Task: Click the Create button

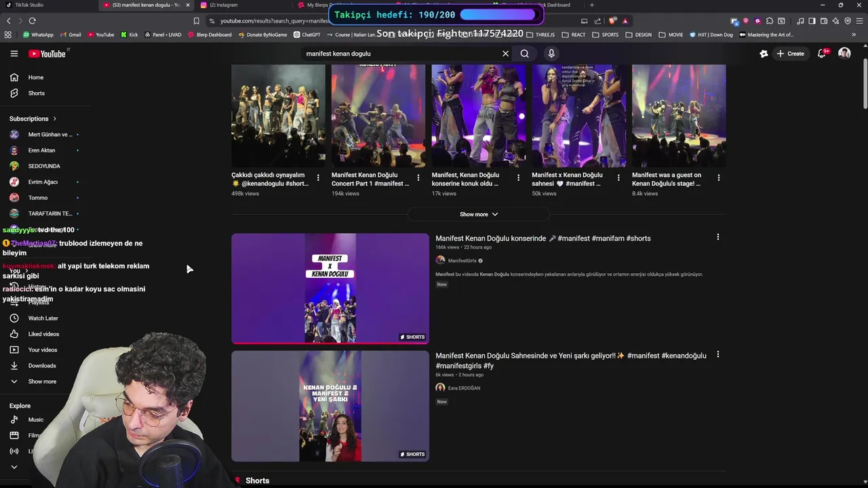Action: click(790, 54)
